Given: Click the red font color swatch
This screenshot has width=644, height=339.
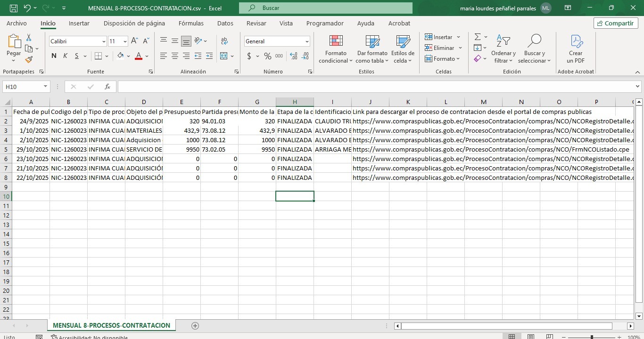Looking at the screenshot, I should [x=139, y=56].
